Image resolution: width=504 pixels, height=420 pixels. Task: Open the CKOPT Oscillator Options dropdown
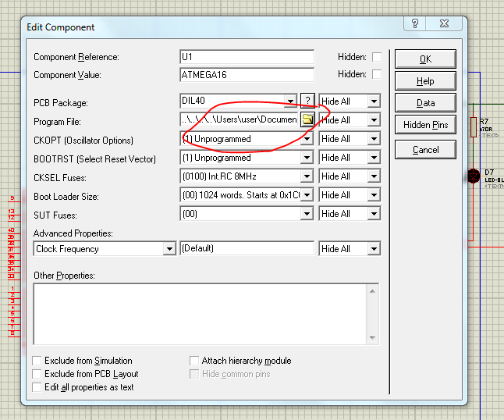[307, 139]
